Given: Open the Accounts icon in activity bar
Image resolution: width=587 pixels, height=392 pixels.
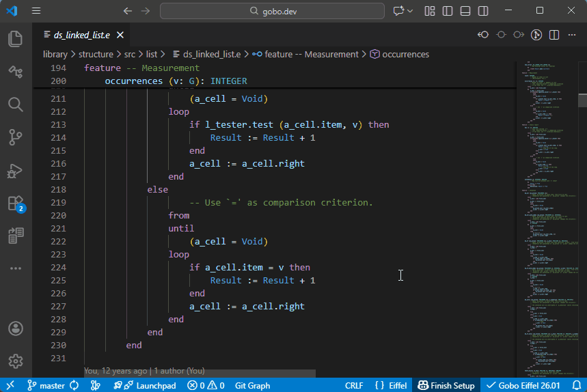Looking at the screenshot, I should click(15, 328).
